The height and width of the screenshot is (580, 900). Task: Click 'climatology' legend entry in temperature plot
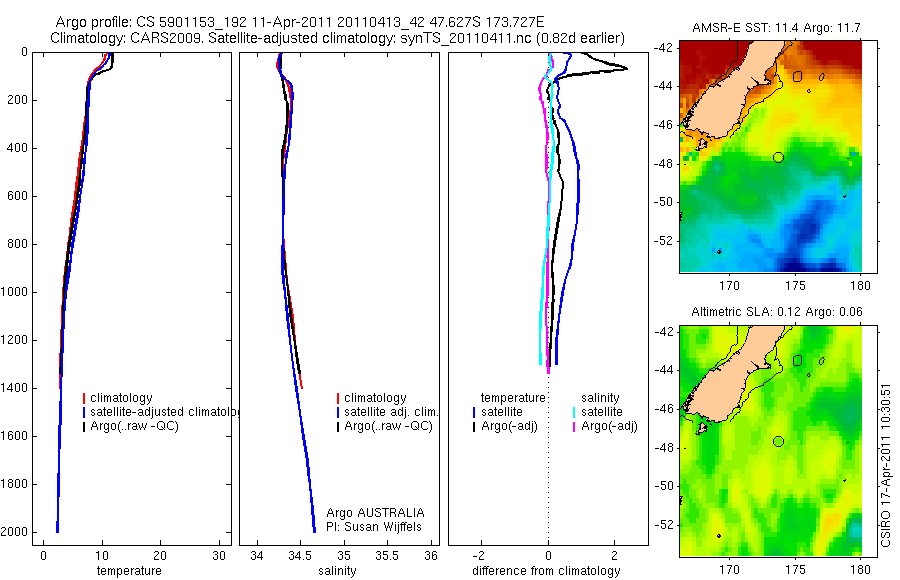tap(121, 398)
